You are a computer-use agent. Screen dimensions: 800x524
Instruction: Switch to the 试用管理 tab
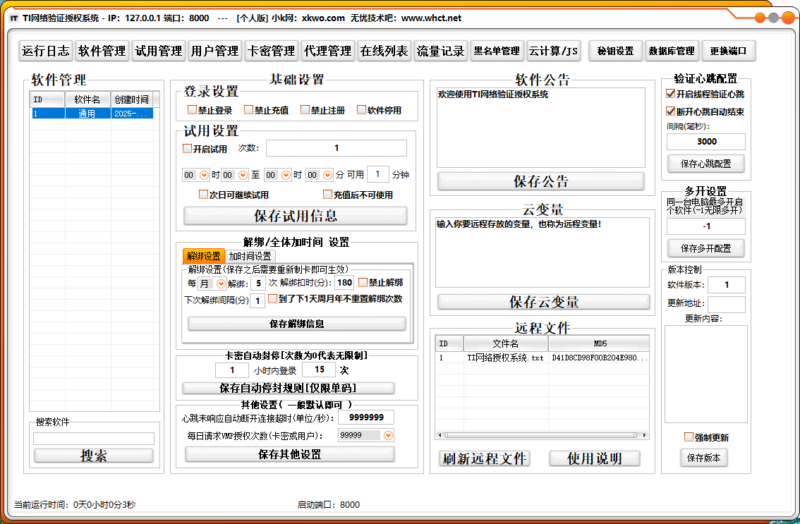click(158, 51)
